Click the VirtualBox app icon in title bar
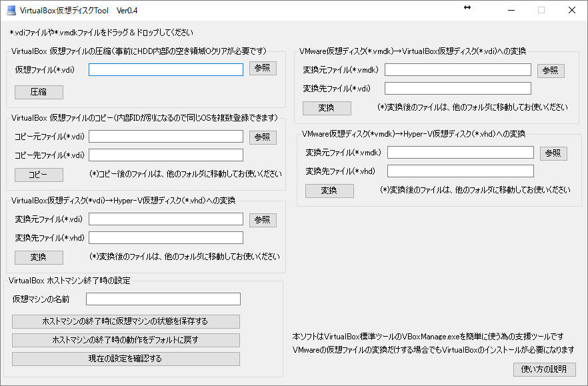588x386 pixels. (11, 11)
